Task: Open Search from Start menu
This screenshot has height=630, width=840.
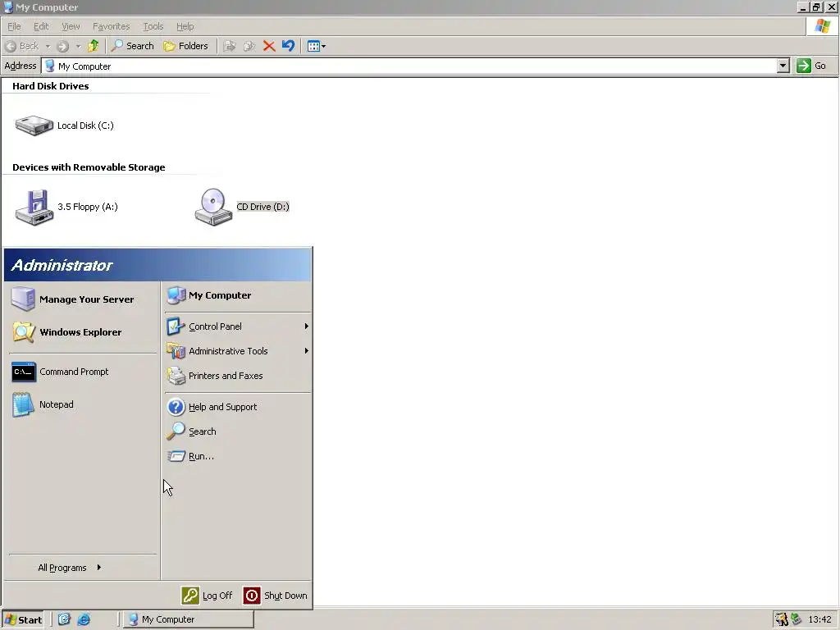Action: point(237,431)
